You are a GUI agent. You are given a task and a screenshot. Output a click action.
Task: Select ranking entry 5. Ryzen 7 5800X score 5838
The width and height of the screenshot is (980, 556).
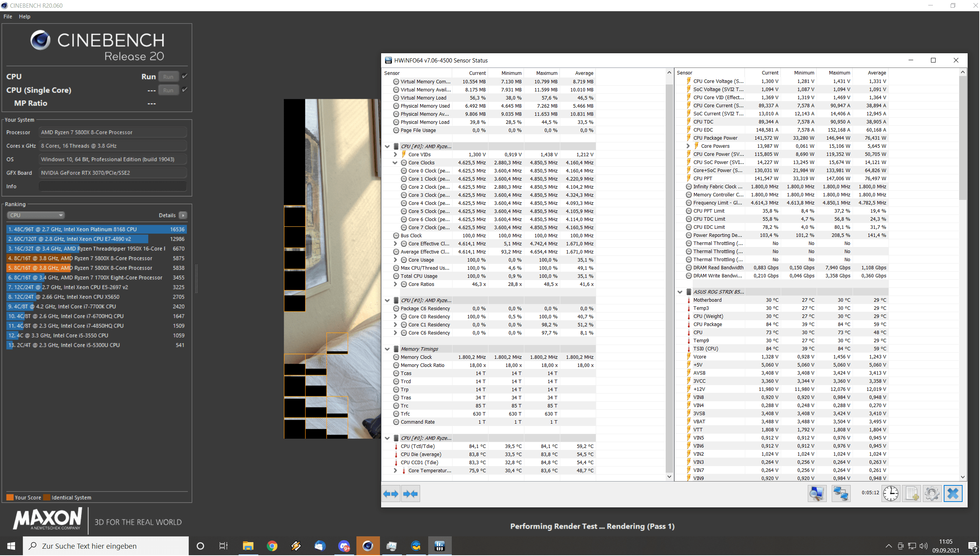tap(97, 268)
